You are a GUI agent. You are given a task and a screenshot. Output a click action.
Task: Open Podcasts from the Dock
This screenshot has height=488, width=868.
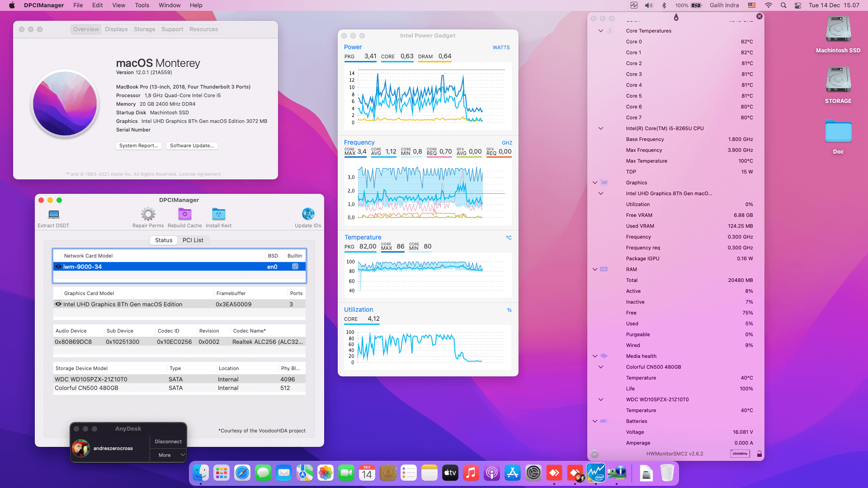(x=492, y=473)
